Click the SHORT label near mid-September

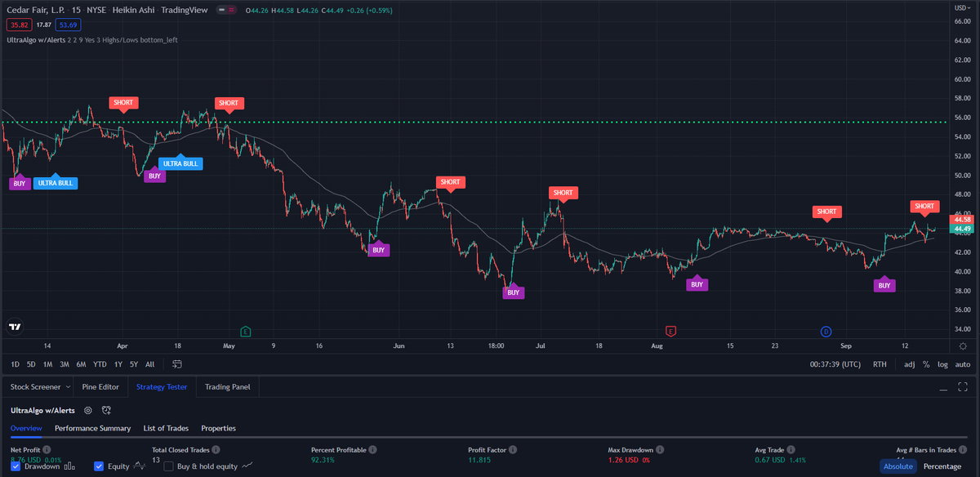click(x=924, y=206)
